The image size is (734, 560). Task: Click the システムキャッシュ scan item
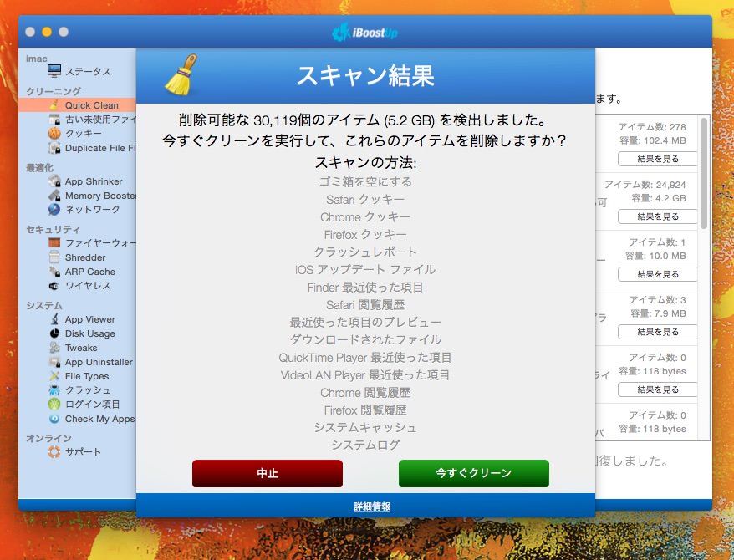click(365, 428)
